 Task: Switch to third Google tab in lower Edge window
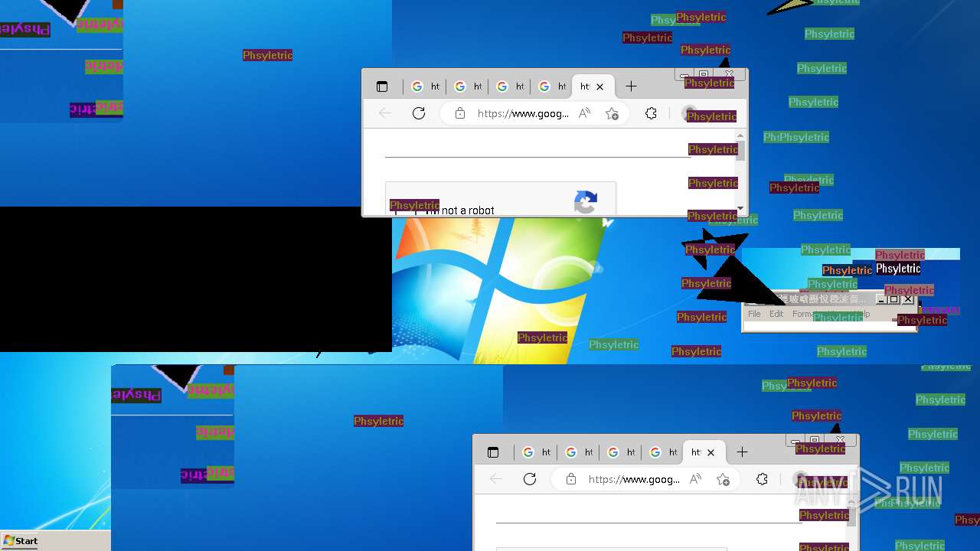pos(621,452)
